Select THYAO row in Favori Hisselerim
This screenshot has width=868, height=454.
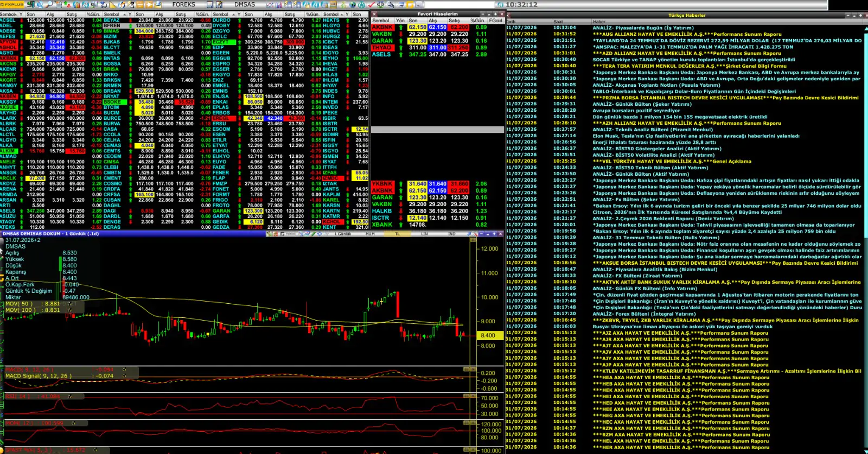pyautogui.click(x=437, y=48)
